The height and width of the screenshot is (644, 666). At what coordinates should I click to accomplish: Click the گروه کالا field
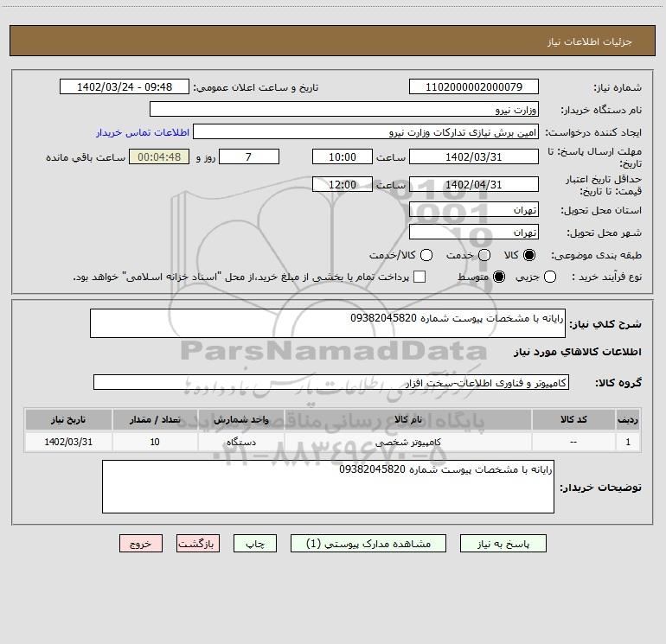[331, 382]
